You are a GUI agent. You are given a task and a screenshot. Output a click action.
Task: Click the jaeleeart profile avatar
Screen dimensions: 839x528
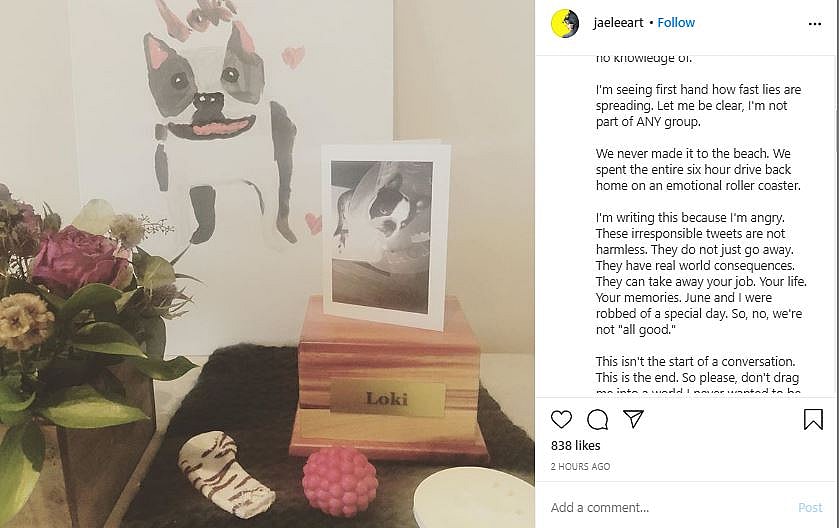(x=565, y=24)
